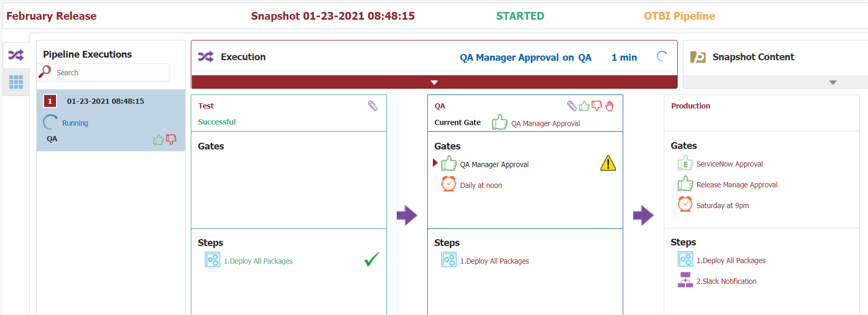This screenshot has height=315, width=868.
Task: Click the red stop hand icon in QA stage
Action: tap(610, 106)
